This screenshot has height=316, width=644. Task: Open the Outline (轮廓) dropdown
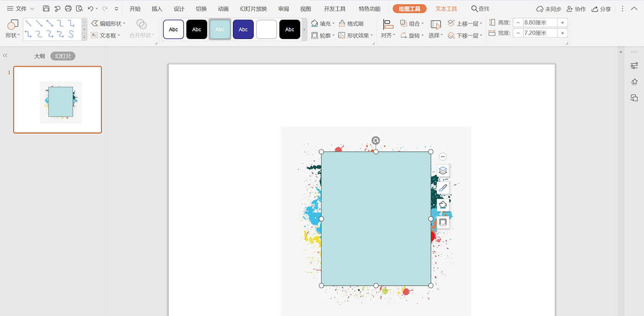(x=323, y=35)
